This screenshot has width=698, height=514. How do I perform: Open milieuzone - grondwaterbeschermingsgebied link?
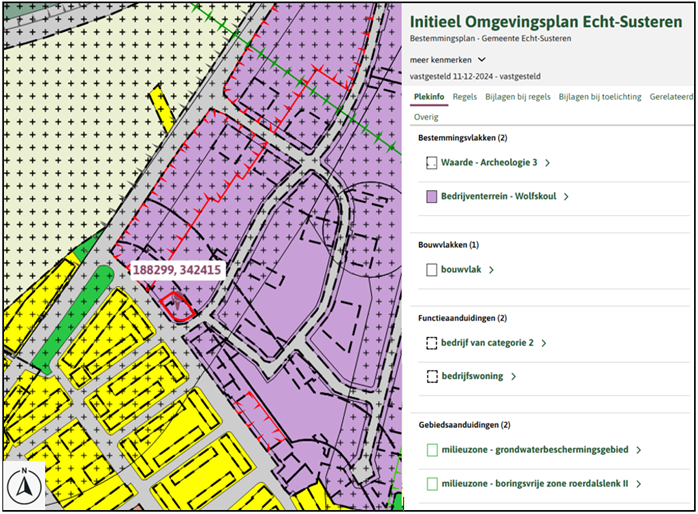[x=535, y=450]
